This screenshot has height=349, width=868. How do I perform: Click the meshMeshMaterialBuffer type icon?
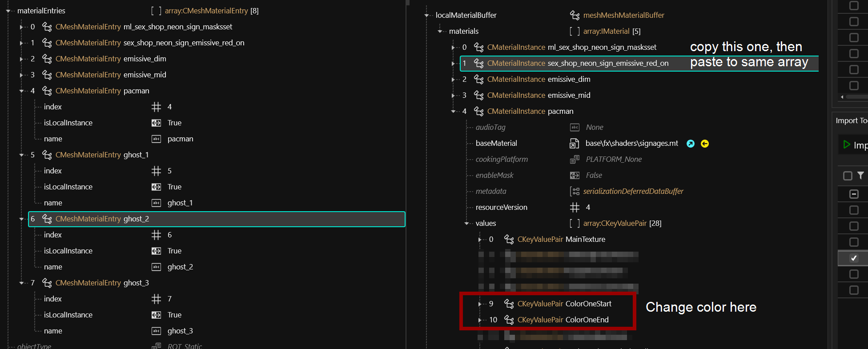575,16
